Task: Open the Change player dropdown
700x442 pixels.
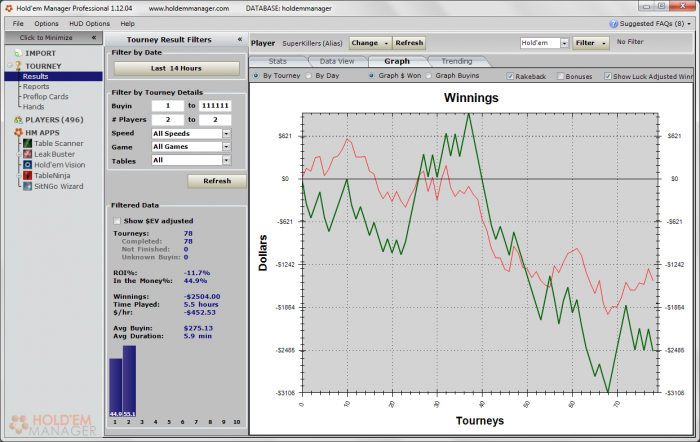Action: (x=369, y=43)
